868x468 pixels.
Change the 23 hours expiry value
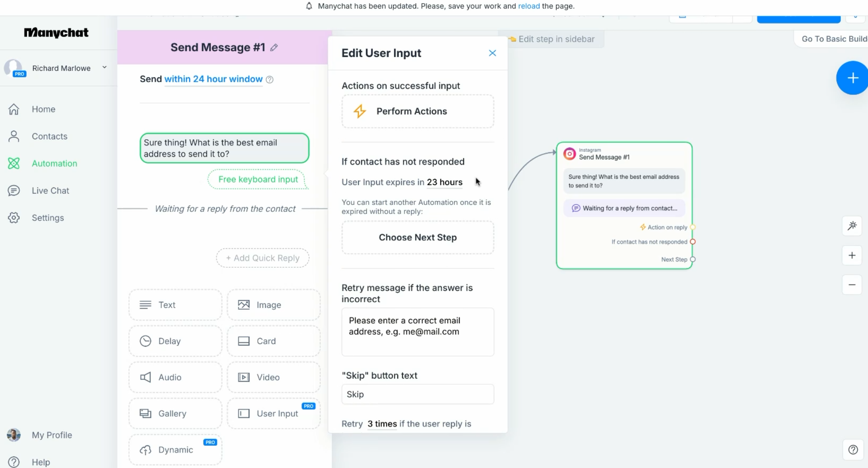pos(444,182)
